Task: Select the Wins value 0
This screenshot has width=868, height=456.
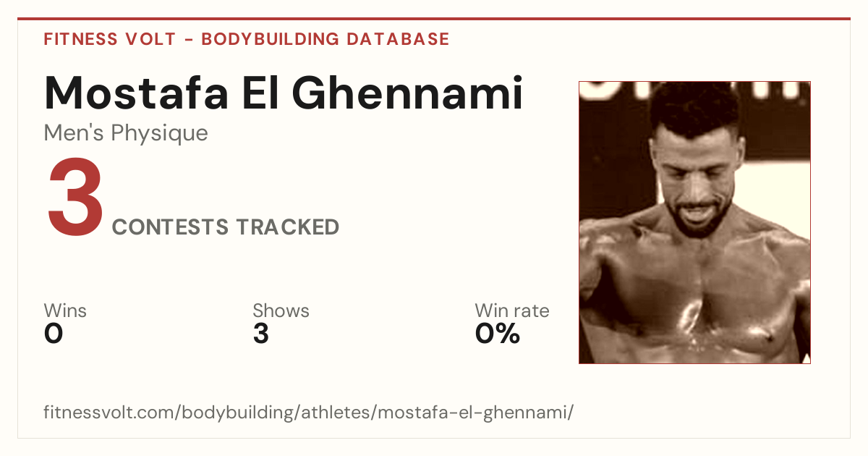Action: coord(54,334)
